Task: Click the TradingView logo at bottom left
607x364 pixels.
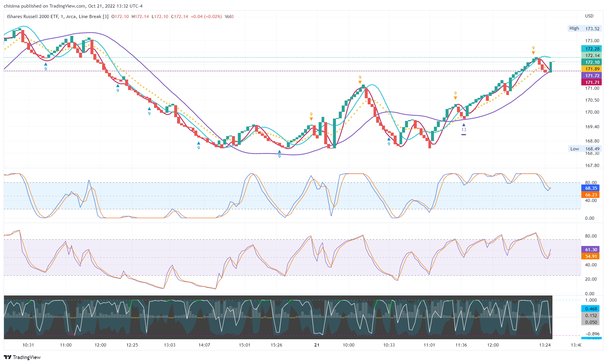Action: click(22, 357)
